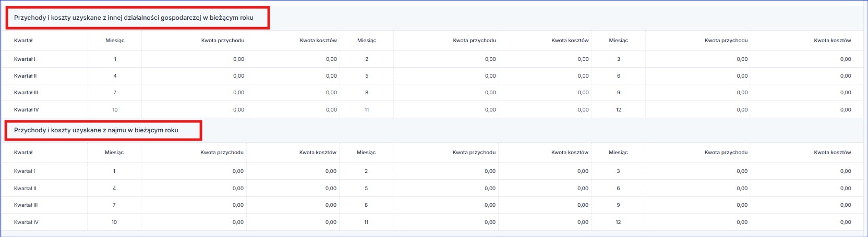This screenshot has width=868, height=237.
Task: Select month 2 cost amount in business activity table
Action: tap(583, 59)
